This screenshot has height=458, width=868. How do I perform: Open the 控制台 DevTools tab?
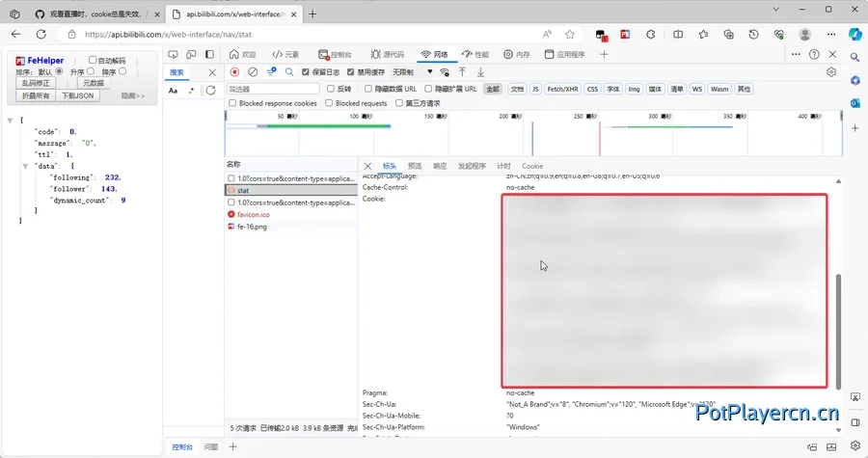coord(336,55)
